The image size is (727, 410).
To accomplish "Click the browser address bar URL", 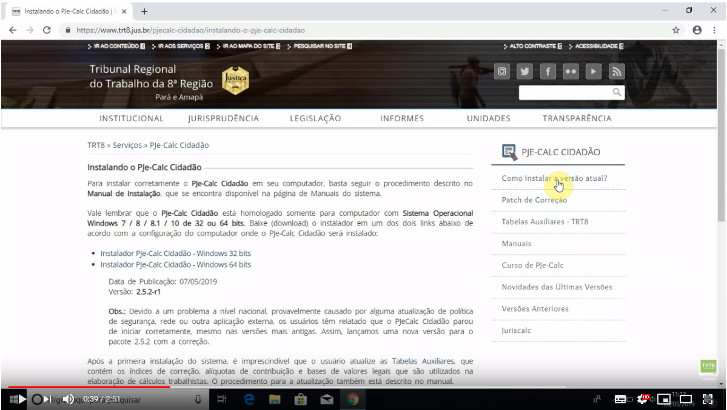I will coord(191,30).
